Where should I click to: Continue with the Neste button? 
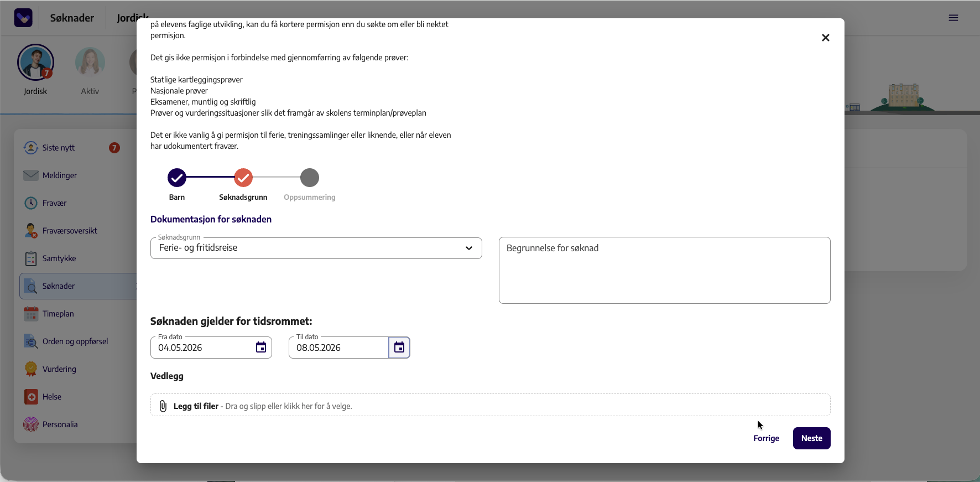812,438
